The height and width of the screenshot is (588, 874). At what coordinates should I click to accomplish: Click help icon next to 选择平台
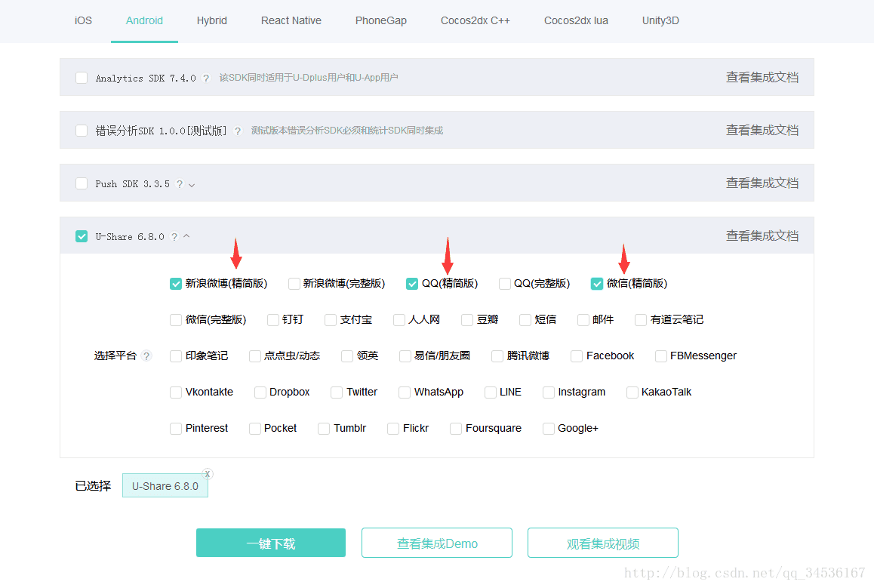click(x=146, y=356)
